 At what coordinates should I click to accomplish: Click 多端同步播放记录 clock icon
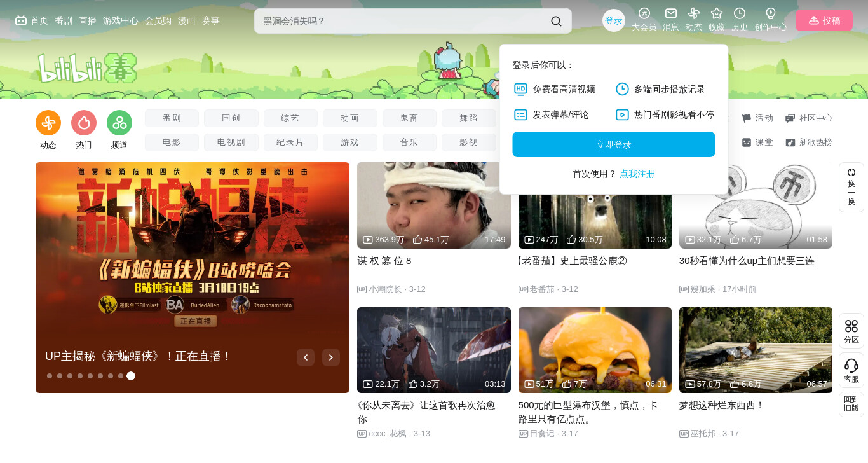click(622, 89)
